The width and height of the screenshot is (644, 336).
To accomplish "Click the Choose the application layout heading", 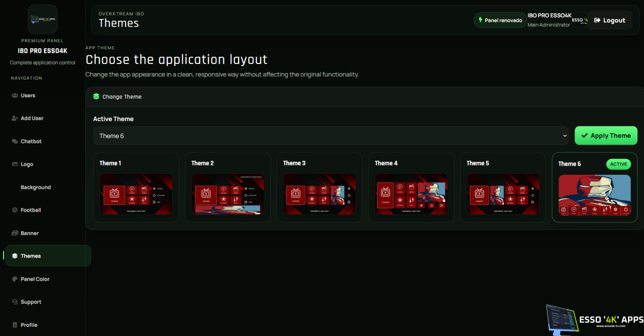I will pos(177,59).
